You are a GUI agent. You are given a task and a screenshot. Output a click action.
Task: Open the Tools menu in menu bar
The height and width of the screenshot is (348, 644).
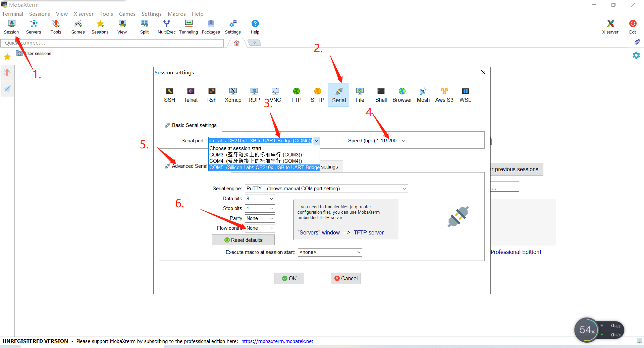pos(106,14)
